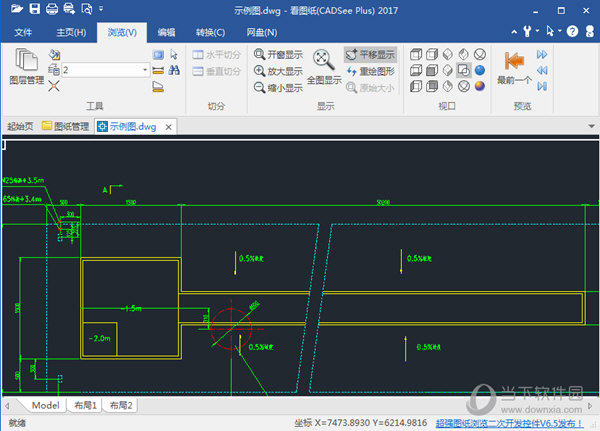This screenshot has height=431, width=600.
Task: Click the left scroll arrow beside Model tab
Action: (x=7, y=405)
